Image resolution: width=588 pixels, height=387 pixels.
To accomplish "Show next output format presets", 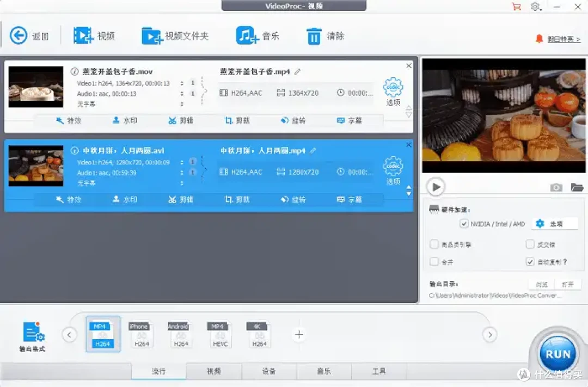I will 490,335.
